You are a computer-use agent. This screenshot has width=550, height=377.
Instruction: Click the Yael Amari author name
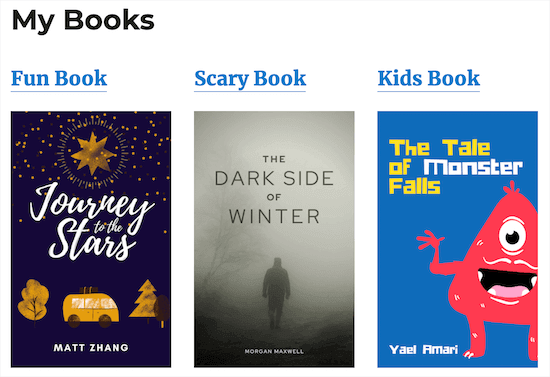point(423,350)
